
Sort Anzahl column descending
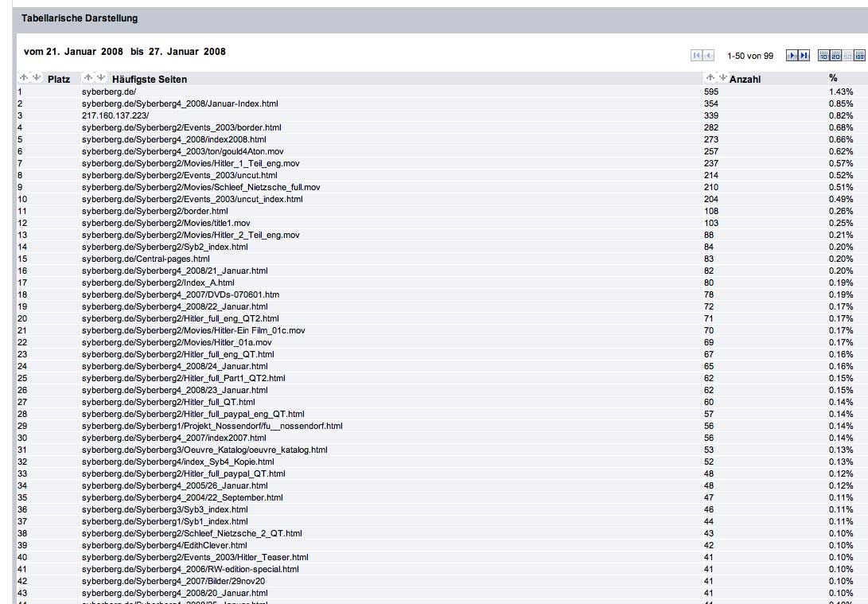pos(722,78)
